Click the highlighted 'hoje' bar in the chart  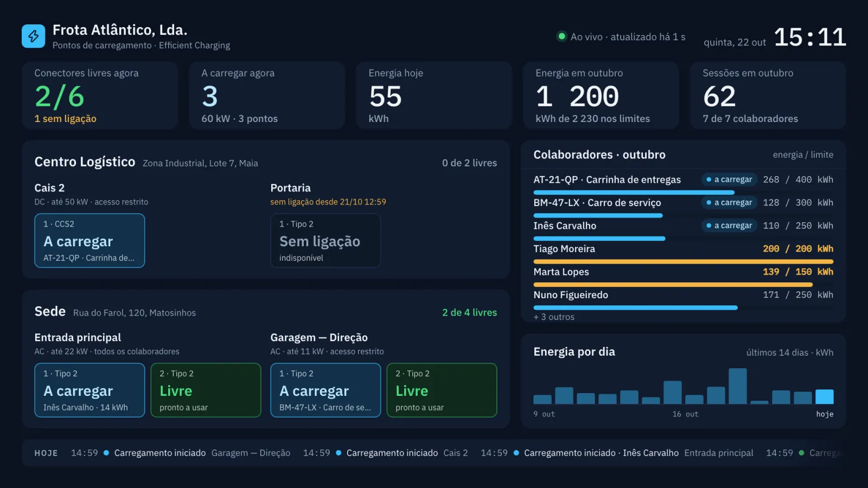coord(825,396)
